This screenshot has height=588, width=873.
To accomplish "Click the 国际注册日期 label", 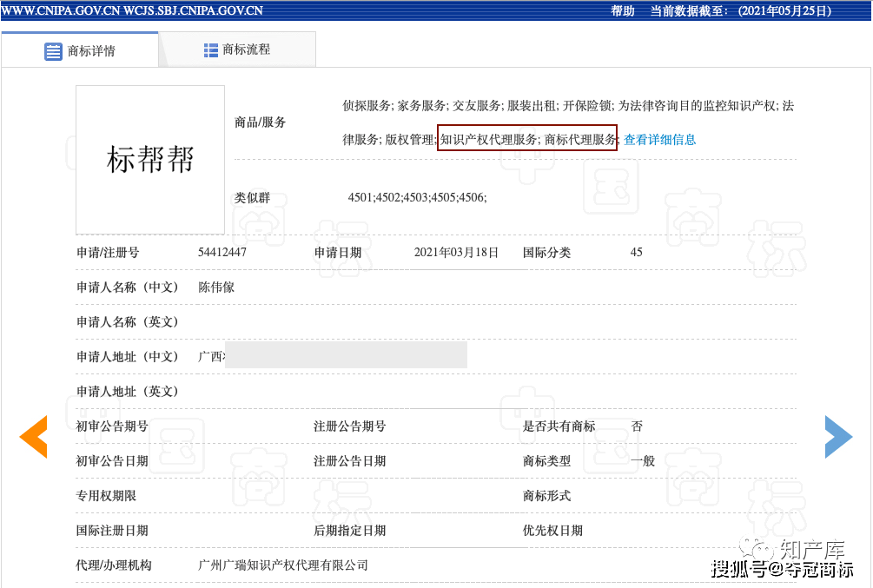I will [x=112, y=531].
